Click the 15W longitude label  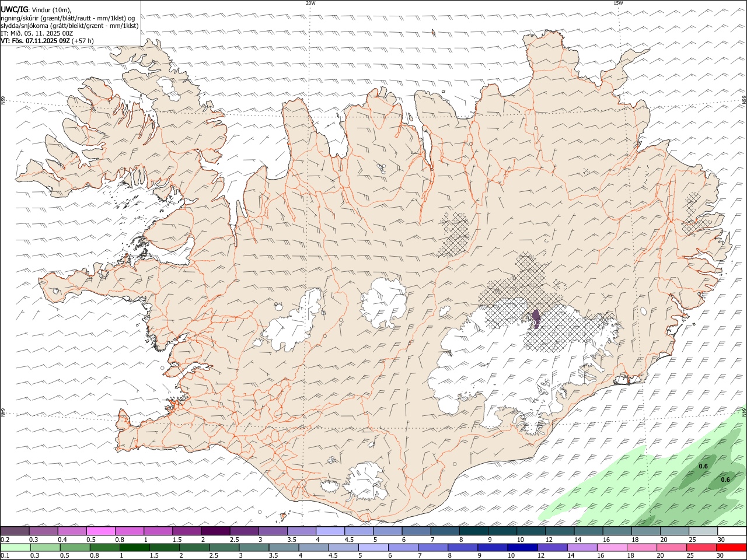tap(617, 3)
